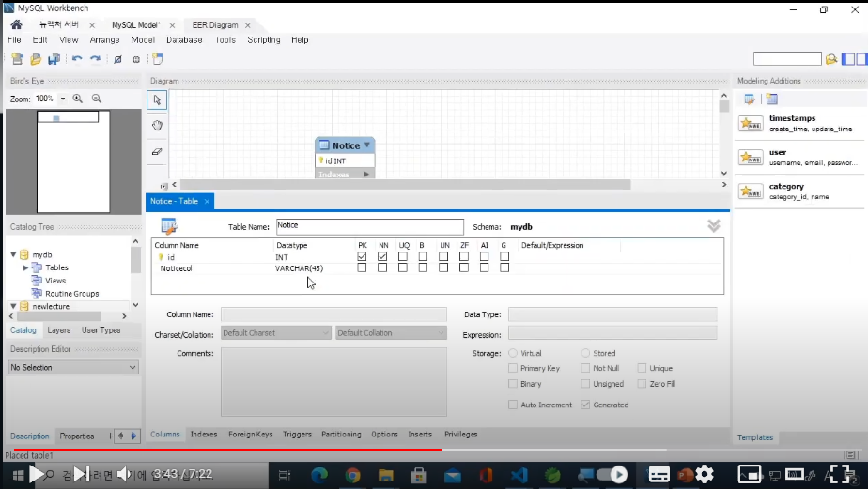The image size is (868, 489).
Task: Uncheck NN for the id column
Action: tap(382, 256)
